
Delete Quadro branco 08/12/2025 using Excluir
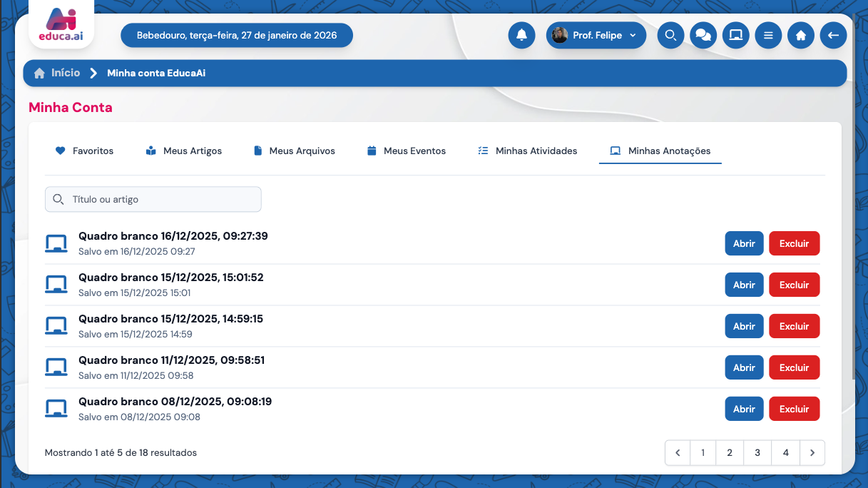[x=794, y=409]
